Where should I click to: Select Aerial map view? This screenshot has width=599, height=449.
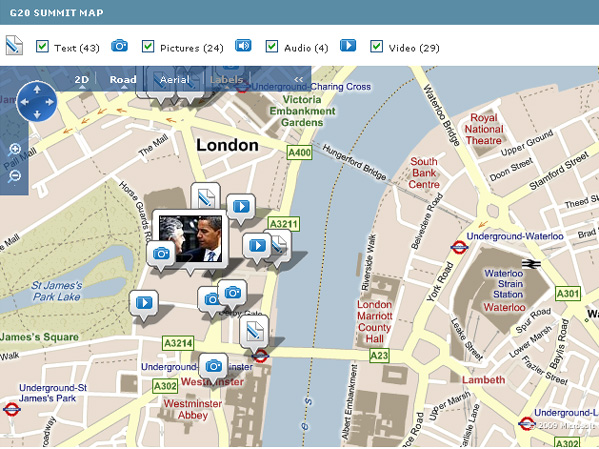coord(175,79)
